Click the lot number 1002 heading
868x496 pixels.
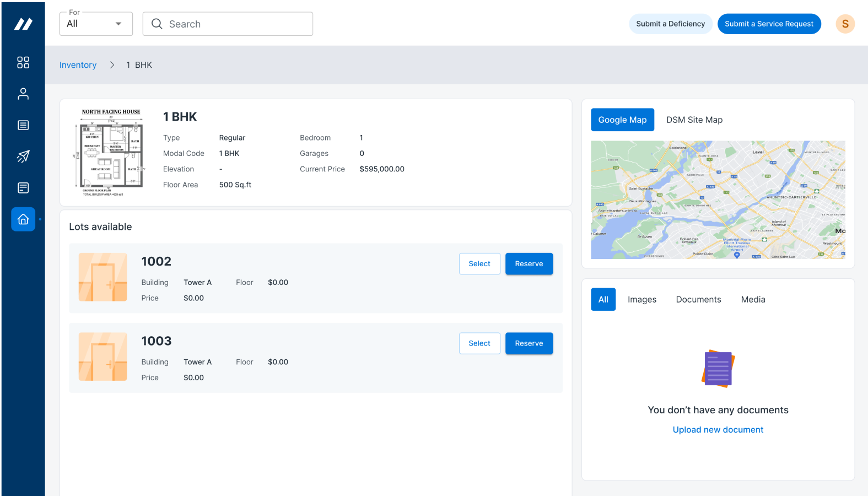tap(157, 261)
